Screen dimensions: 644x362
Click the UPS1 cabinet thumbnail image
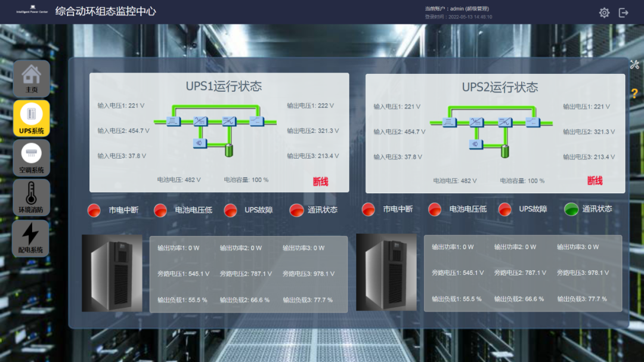click(x=112, y=271)
